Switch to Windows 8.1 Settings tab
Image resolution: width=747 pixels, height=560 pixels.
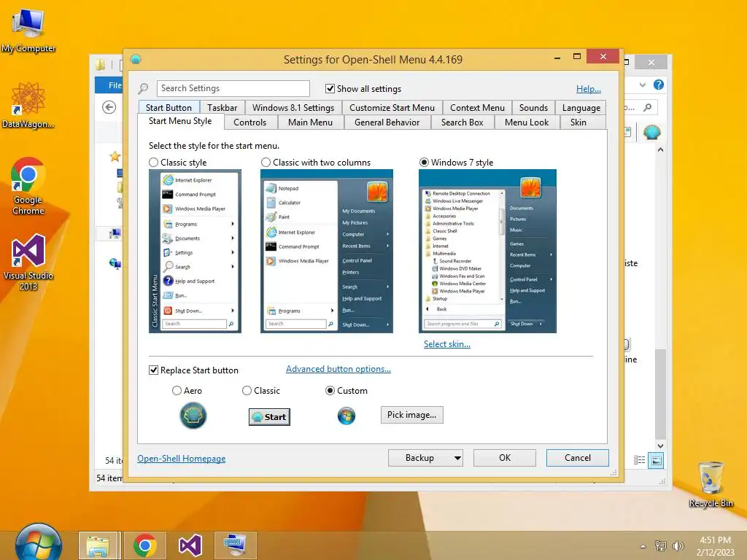tap(293, 108)
